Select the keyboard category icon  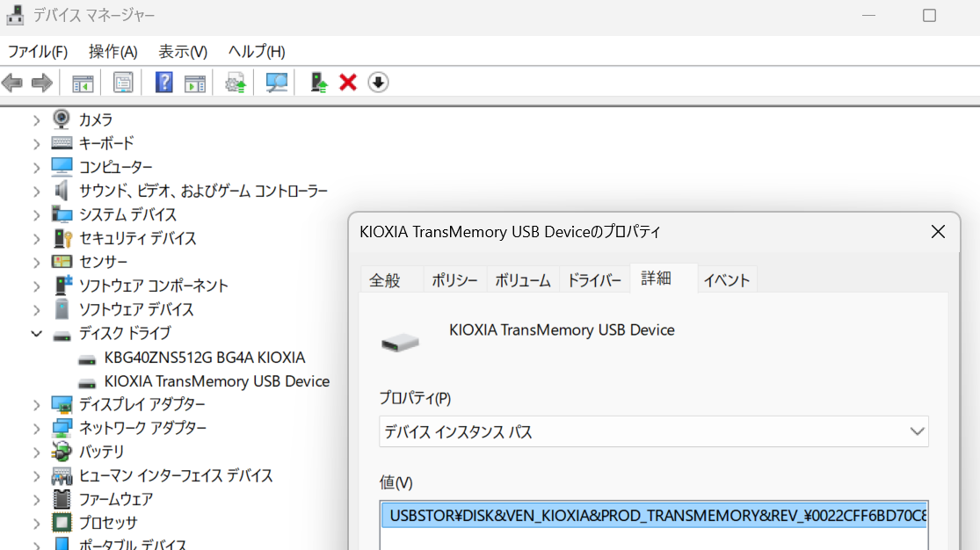pyautogui.click(x=62, y=143)
